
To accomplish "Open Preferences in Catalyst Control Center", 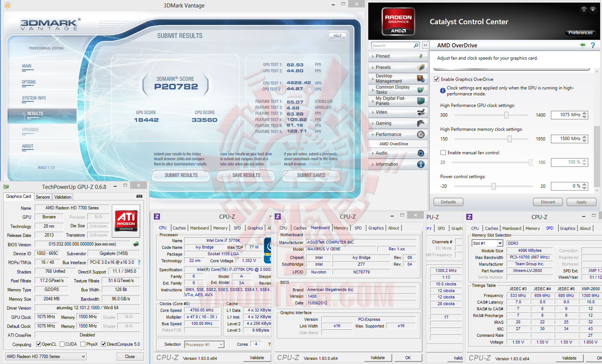I will [x=580, y=33].
